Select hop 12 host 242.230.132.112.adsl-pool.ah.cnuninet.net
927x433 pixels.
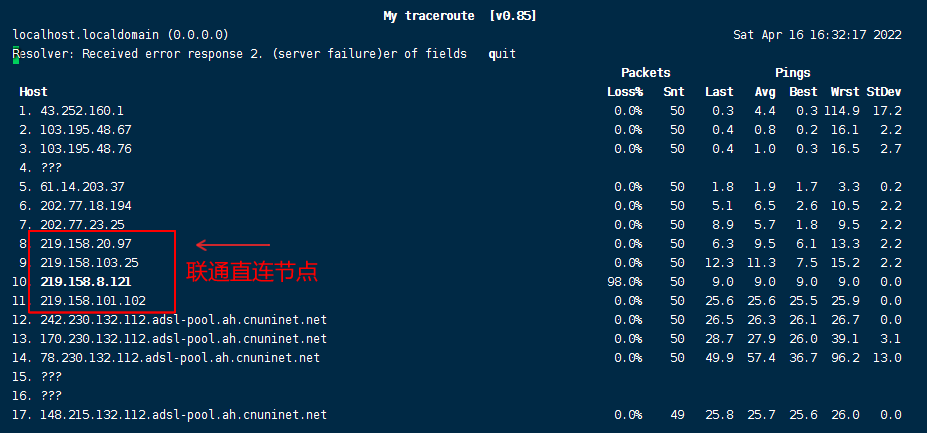click(183, 320)
